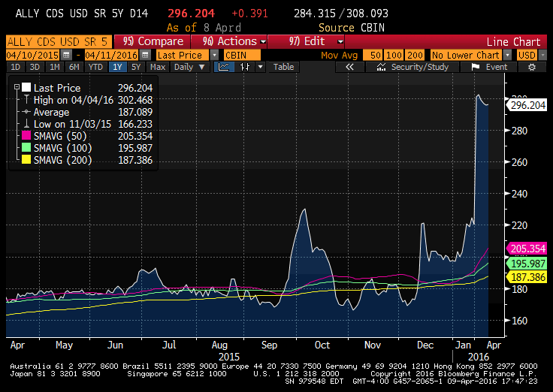Toggle the 200-day moving average

coord(415,56)
